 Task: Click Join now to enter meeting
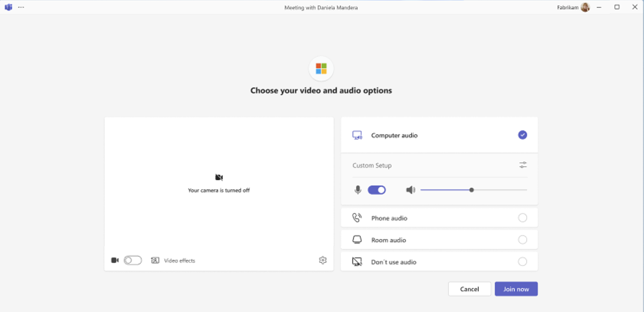(x=516, y=289)
